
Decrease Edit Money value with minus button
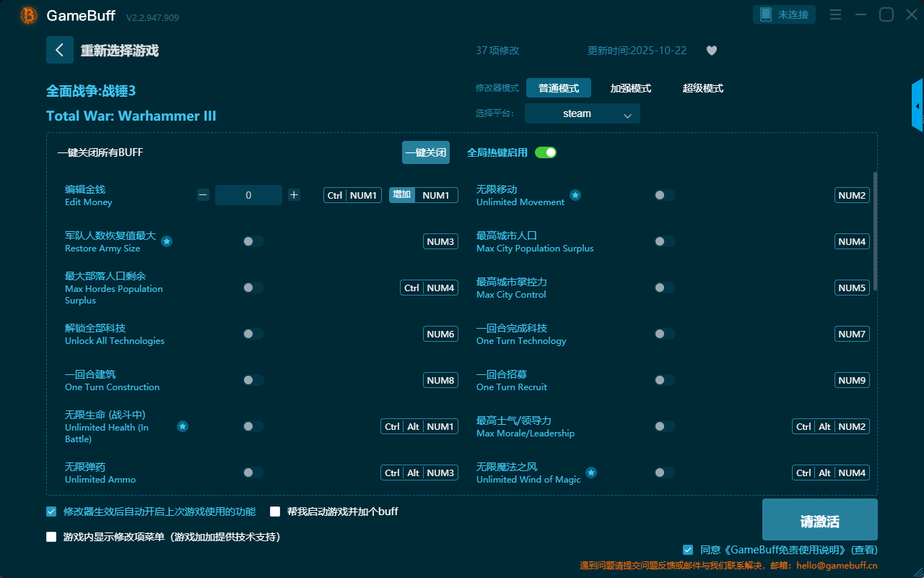tap(204, 195)
